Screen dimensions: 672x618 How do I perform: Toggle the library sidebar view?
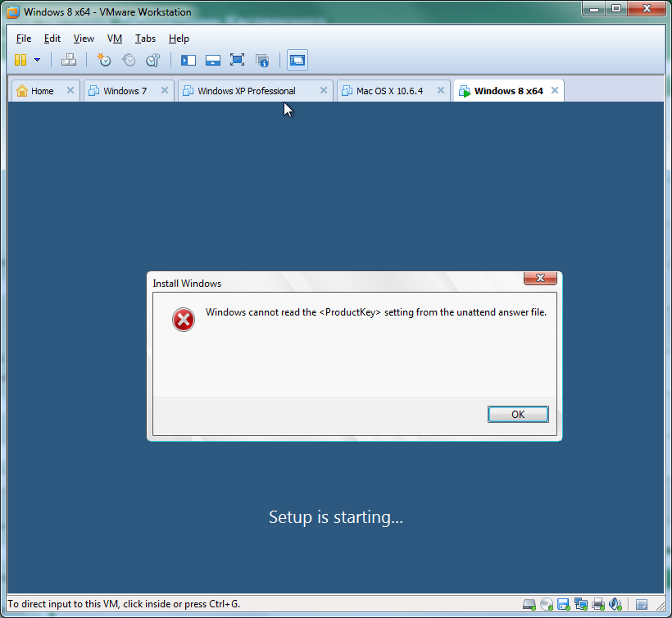click(x=188, y=60)
